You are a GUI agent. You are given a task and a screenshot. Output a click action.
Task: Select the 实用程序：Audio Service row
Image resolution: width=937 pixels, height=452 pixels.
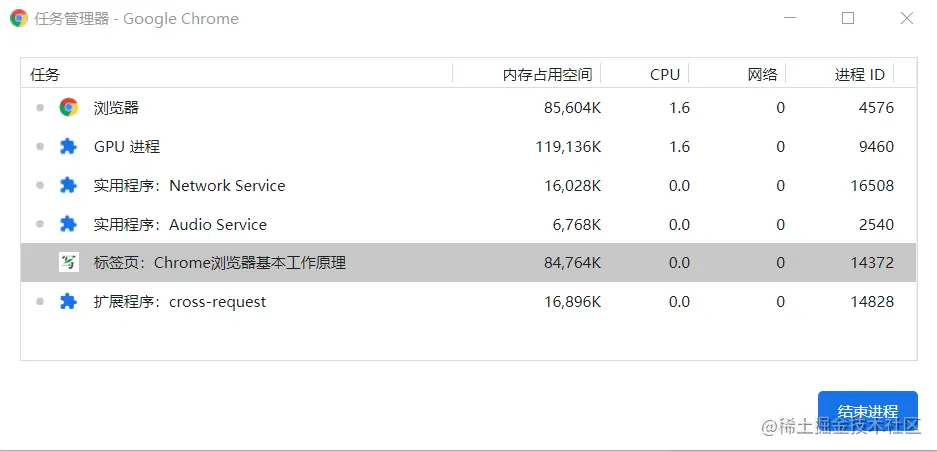[468, 224]
